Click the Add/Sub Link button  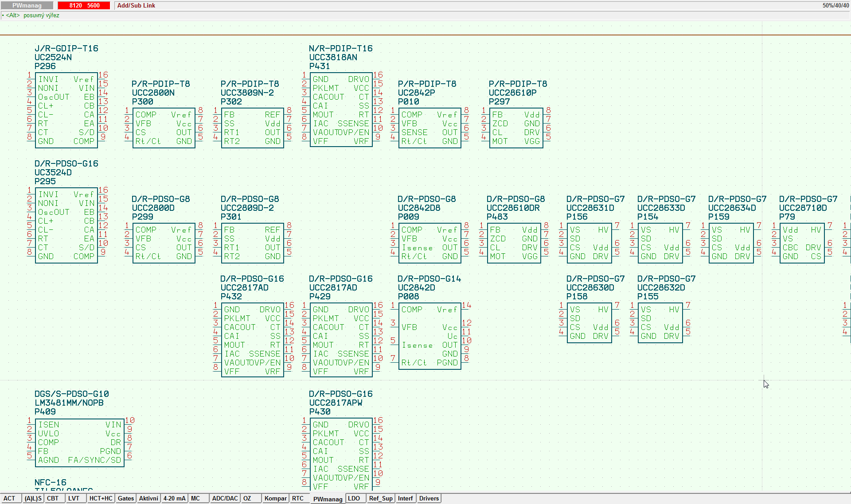coord(133,5)
